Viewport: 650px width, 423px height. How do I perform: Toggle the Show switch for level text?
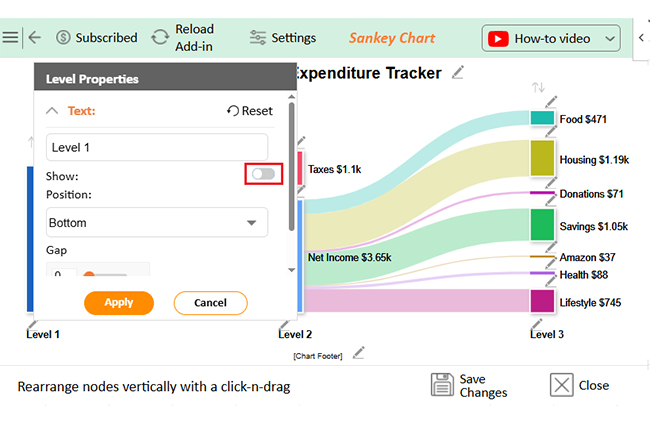click(x=264, y=174)
